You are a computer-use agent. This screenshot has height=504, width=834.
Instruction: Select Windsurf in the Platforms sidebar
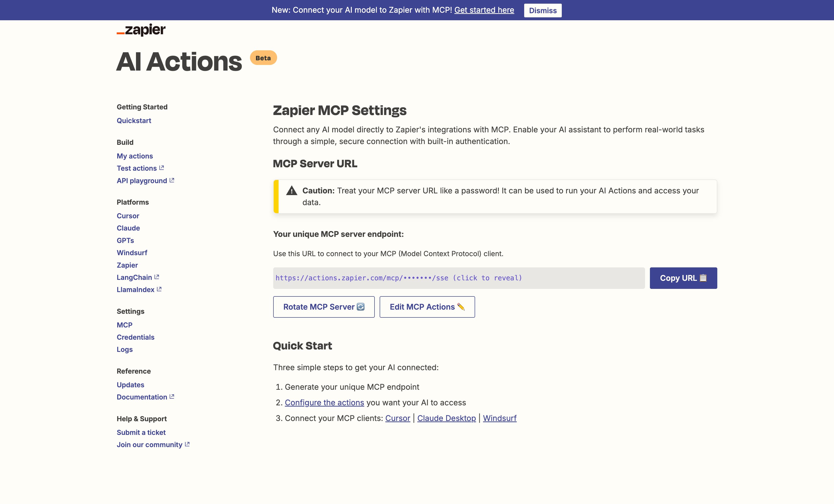coord(132,252)
